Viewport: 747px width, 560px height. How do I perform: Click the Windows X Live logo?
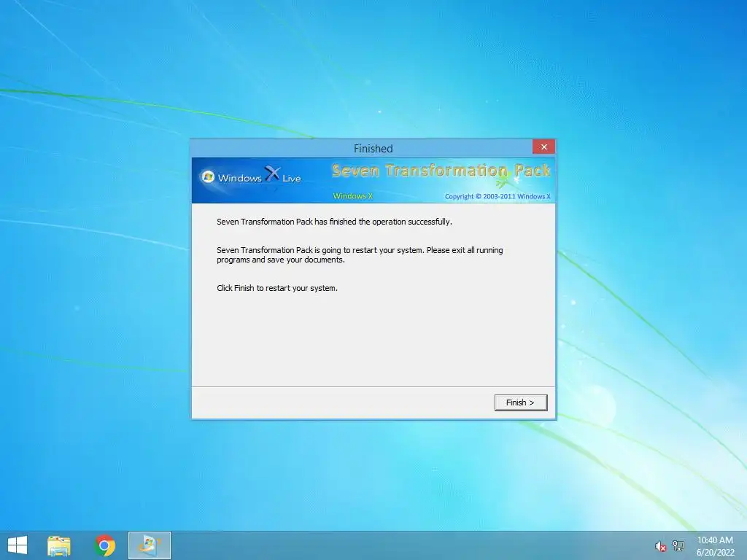[x=251, y=176]
